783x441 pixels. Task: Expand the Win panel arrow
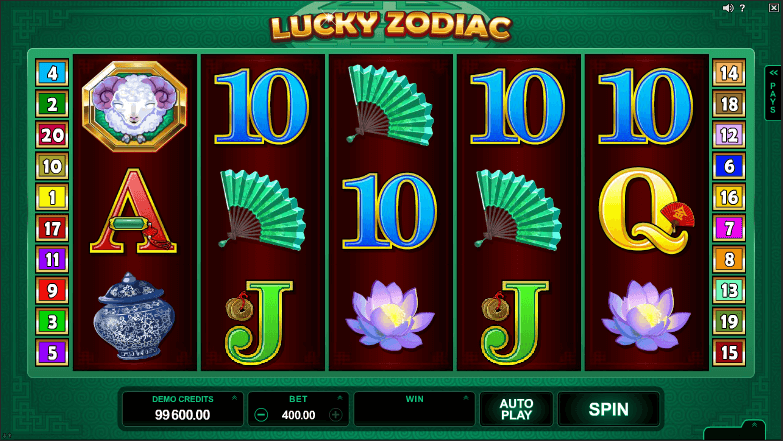pos(465,398)
